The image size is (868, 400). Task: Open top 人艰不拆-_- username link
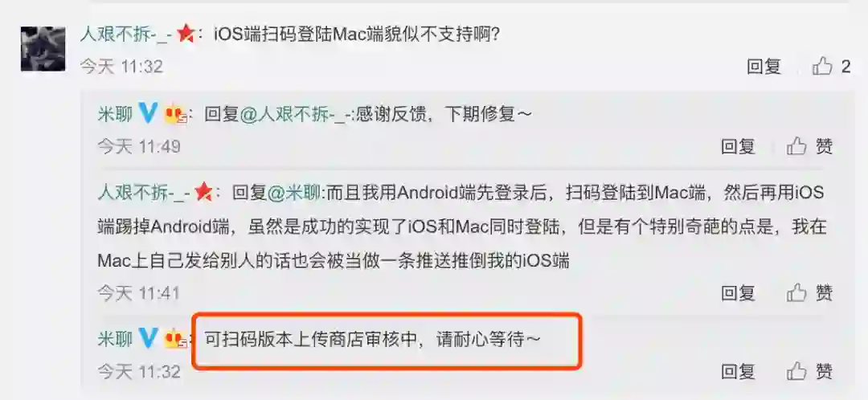tap(126, 35)
